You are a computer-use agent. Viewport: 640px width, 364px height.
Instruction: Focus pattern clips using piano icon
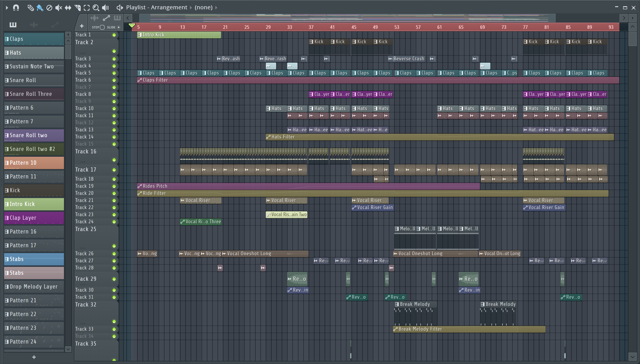[x=117, y=18]
